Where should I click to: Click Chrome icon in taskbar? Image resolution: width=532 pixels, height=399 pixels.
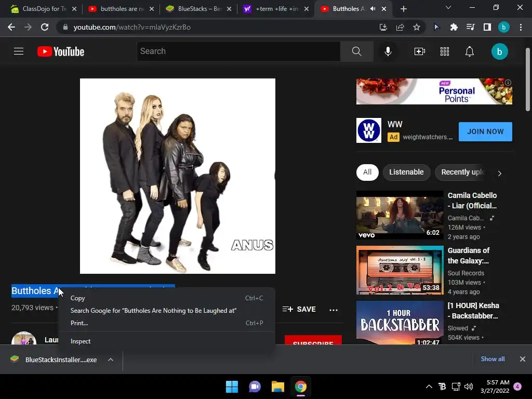[301, 387]
